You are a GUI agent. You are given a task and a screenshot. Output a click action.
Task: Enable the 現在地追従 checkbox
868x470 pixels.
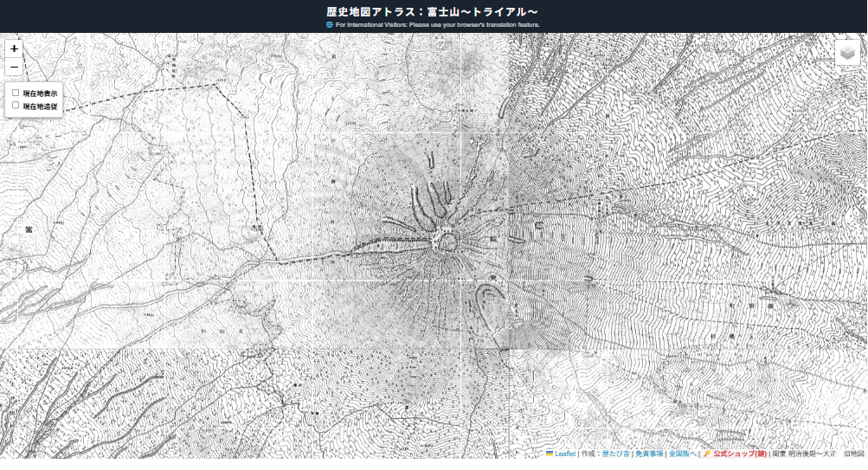point(16,106)
